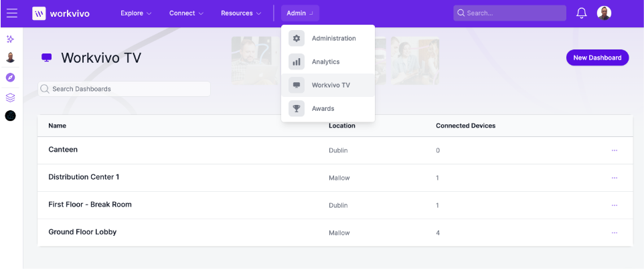Viewport: 644px width, 270px height.
Task: Select Administration from Admin menu
Action: pos(328,38)
